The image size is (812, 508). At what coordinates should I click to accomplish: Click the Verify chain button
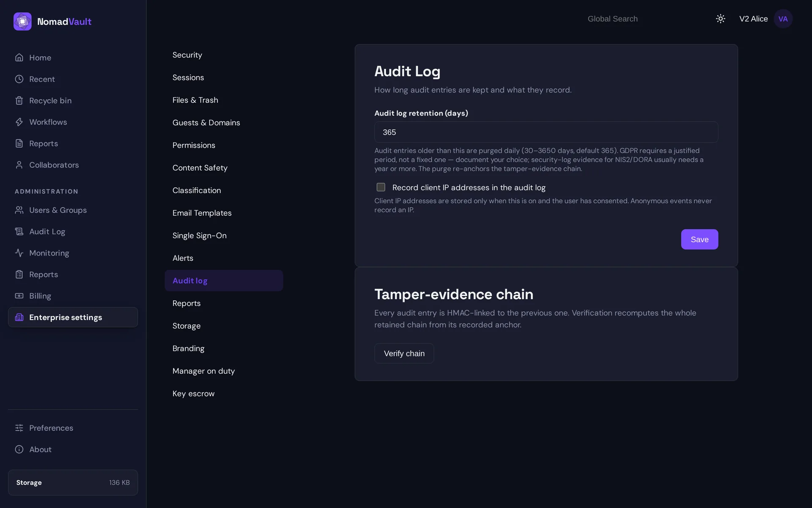point(404,353)
